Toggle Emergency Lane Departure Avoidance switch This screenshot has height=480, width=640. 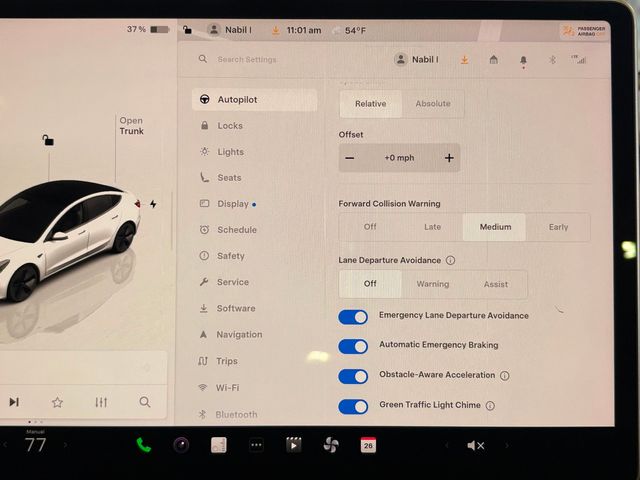tap(353, 317)
